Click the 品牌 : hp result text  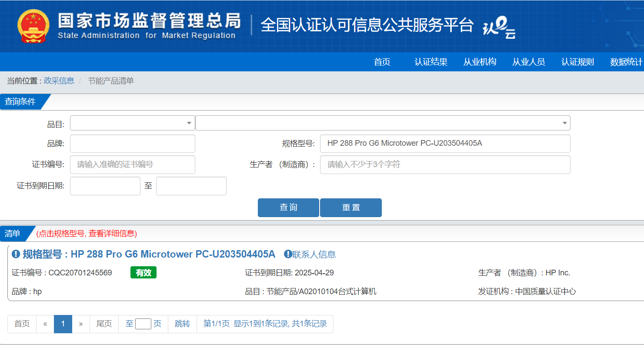(27, 291)
